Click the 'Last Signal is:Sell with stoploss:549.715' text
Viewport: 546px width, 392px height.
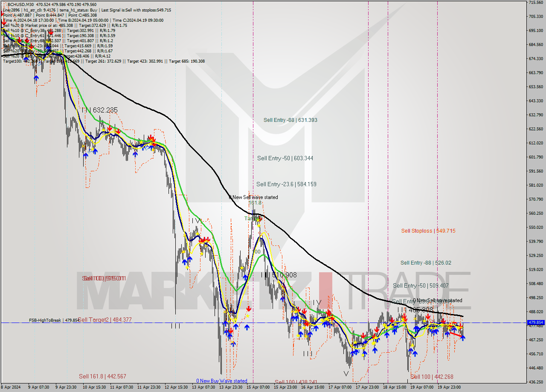(x=136, y=10)
